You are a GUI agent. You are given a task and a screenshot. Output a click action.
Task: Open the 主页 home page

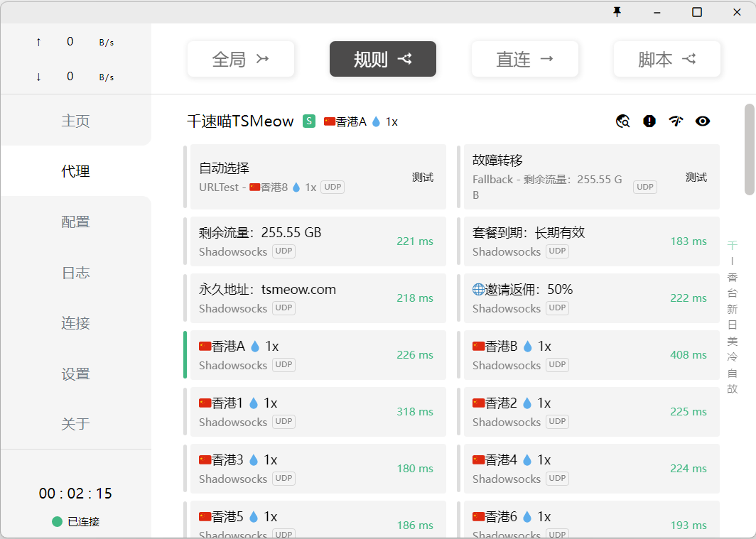tap(76, 121)
